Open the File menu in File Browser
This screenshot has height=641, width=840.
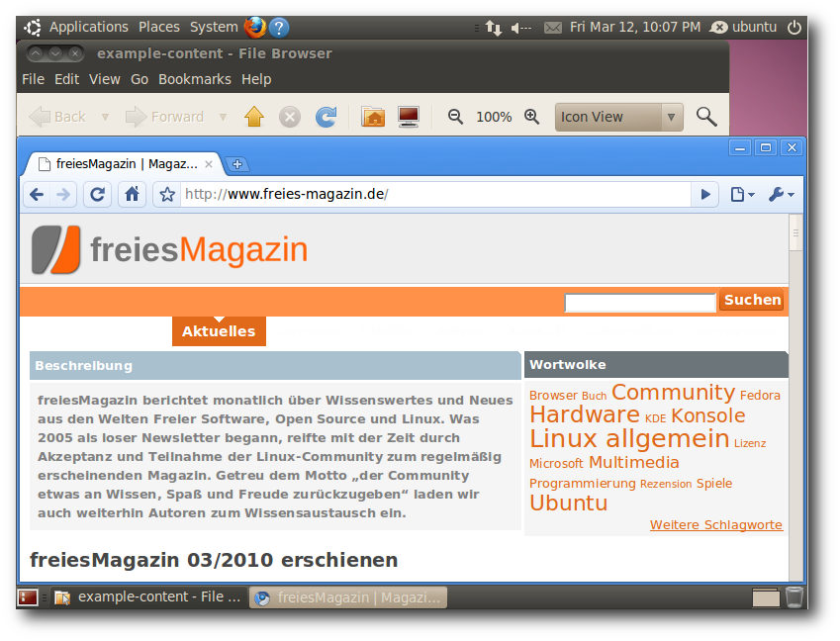[34, 79]
